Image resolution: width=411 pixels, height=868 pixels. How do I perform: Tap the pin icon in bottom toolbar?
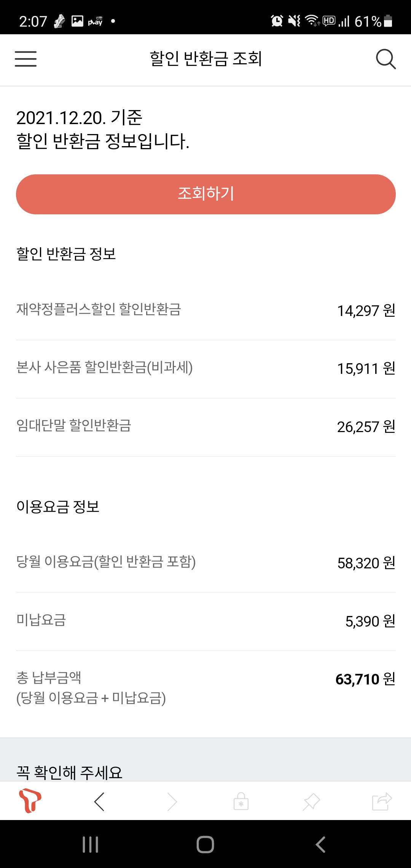[x=311, y=802]
